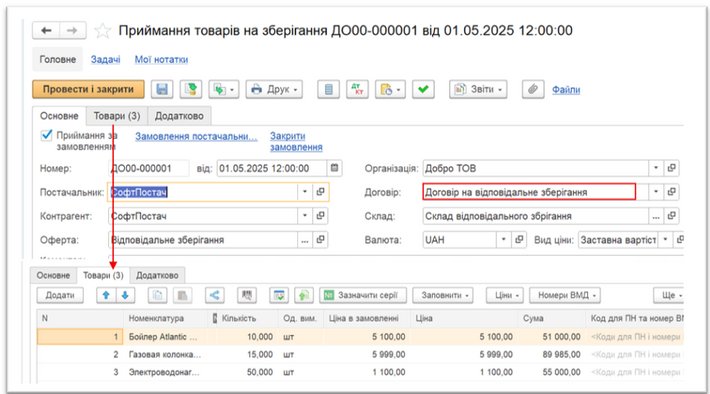The width and height of the screenshot is (710, 394).
Task: Click the post document icon next to save
Action: 191,89
